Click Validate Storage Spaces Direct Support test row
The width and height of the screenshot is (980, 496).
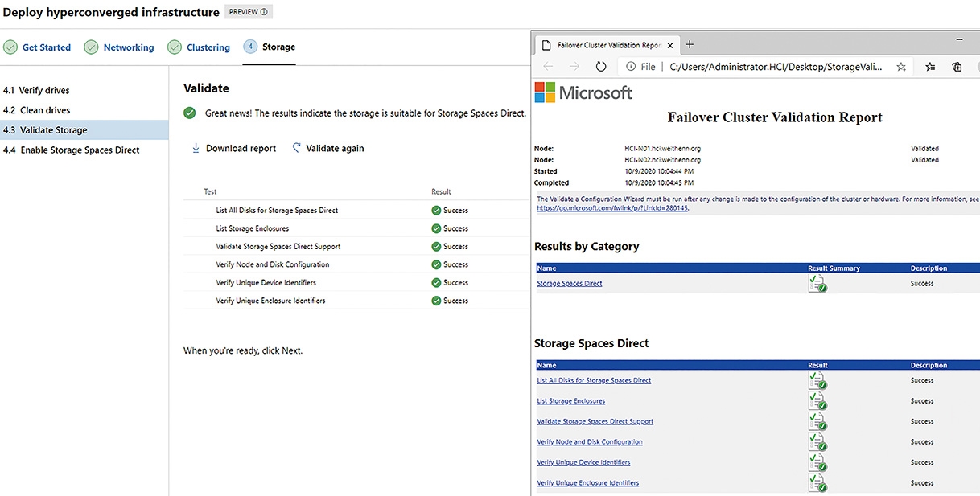point(355,247)
